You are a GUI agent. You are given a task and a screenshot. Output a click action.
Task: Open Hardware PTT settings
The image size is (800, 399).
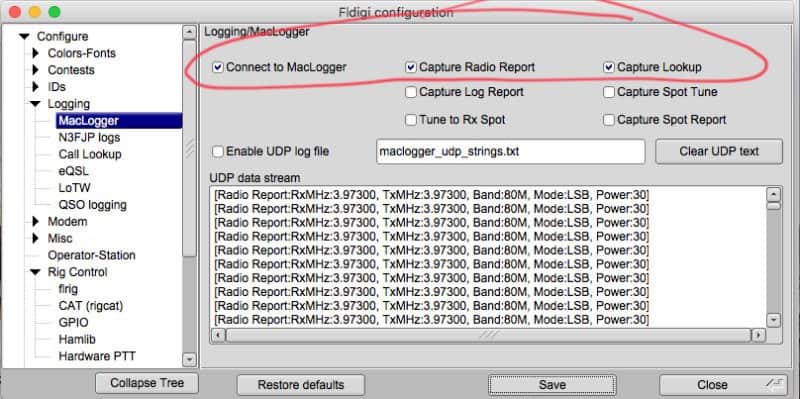tap(97, 356)
